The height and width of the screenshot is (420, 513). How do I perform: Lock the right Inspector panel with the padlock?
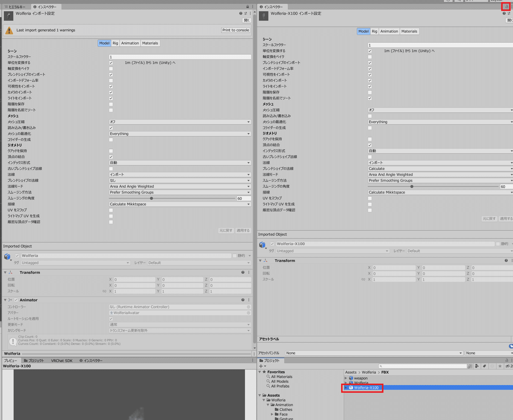[x=507, y=7]
